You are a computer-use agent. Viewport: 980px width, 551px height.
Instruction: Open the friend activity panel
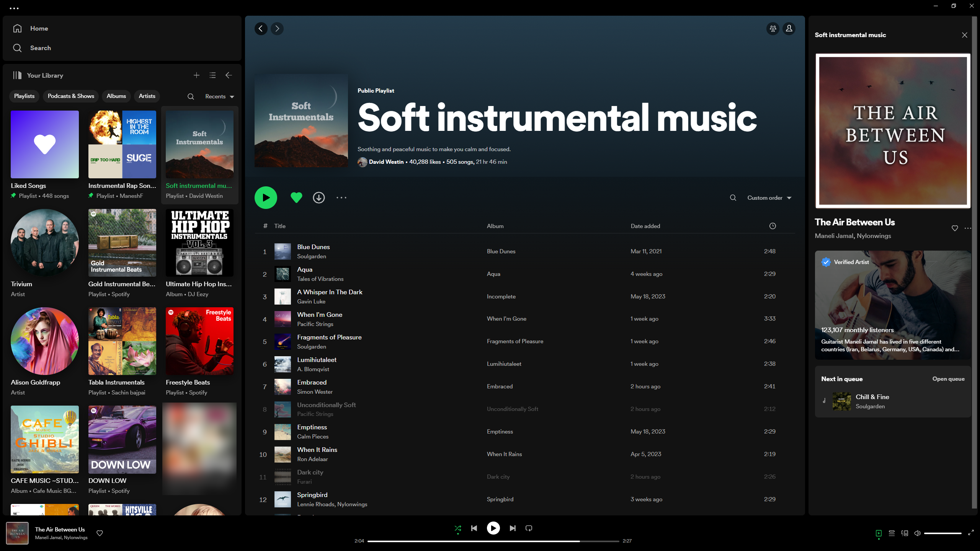click(x=773, y=28)
